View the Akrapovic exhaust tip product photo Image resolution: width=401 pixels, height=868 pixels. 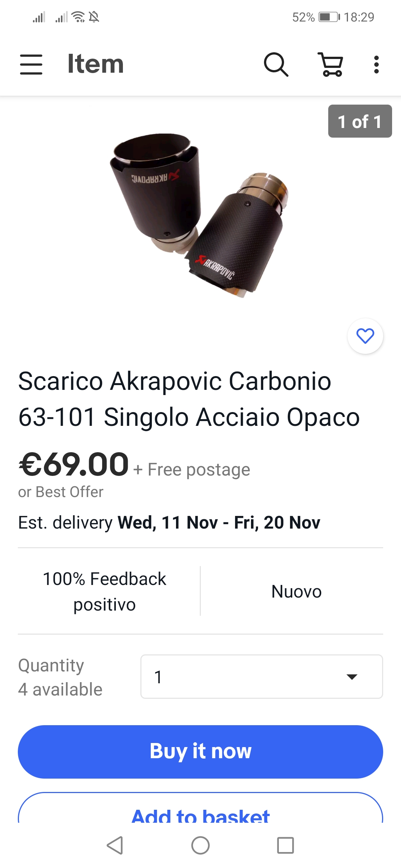click(x=199, y=215)
